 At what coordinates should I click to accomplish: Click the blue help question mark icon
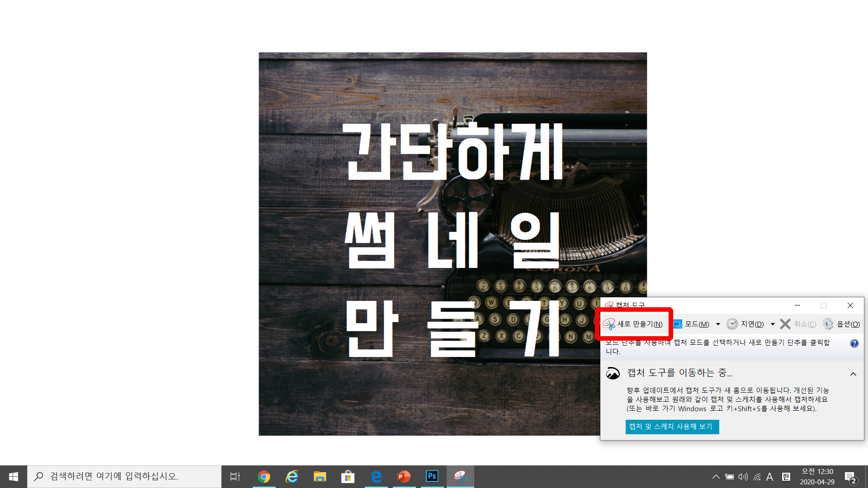[x=854, y=343]
